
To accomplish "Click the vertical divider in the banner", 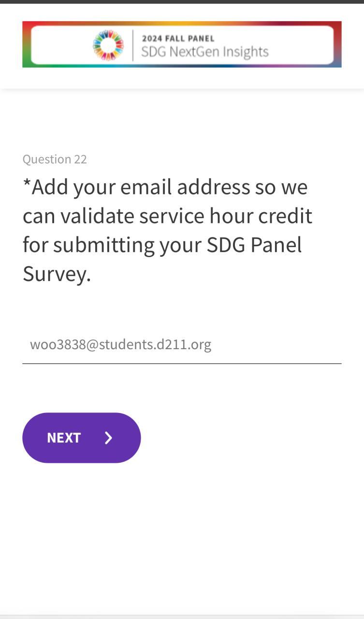I will point(132,45).
